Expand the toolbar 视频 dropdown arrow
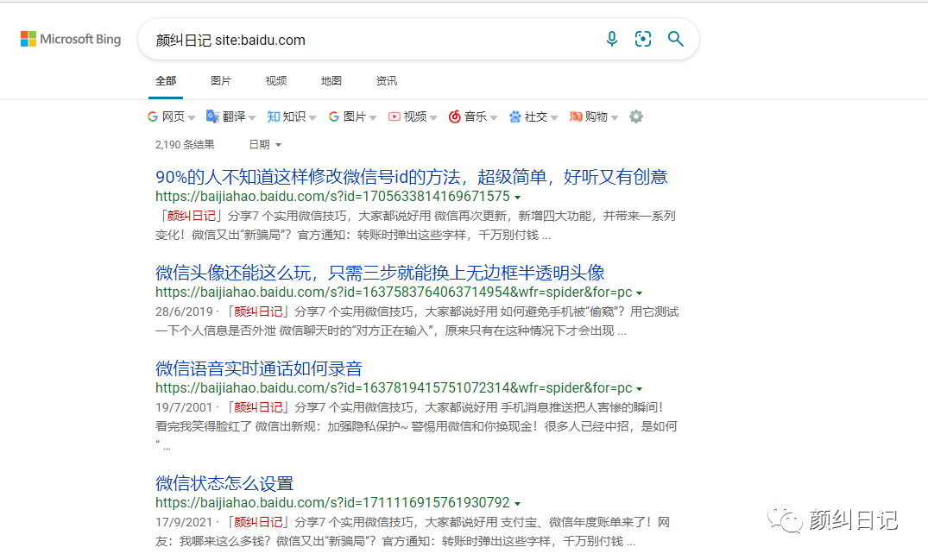 [433, 117]
